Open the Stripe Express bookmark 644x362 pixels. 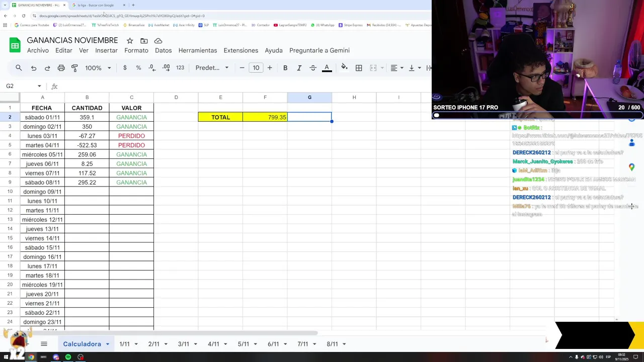351,25
